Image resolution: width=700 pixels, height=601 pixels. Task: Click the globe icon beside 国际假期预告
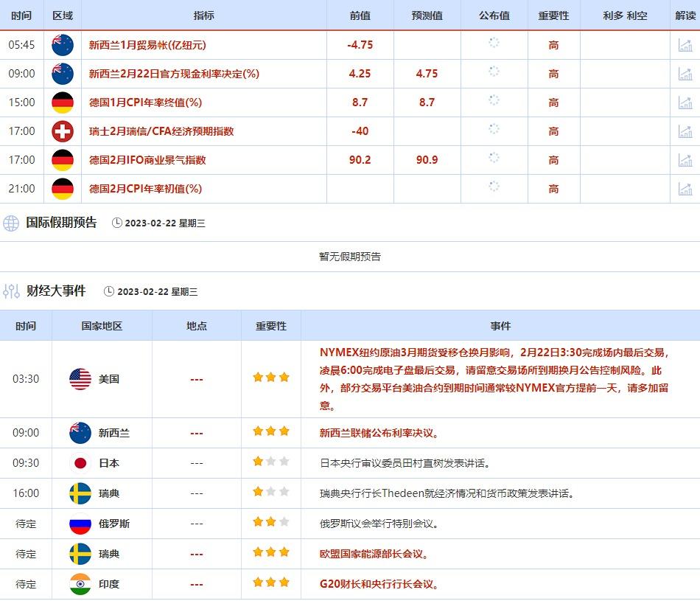pyautogui.click(x=11, y=223)
